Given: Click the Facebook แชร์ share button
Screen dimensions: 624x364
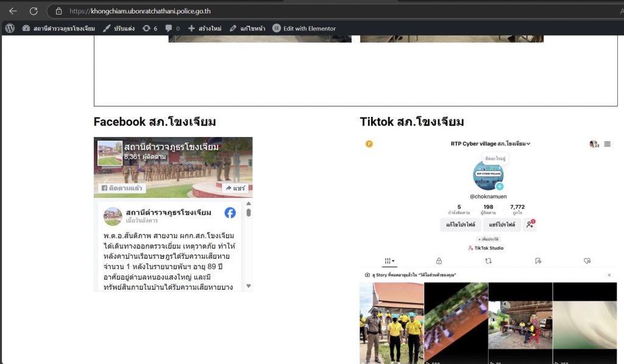Looking at the screenshot, I should pyautogui.click(x=235, y=188).
